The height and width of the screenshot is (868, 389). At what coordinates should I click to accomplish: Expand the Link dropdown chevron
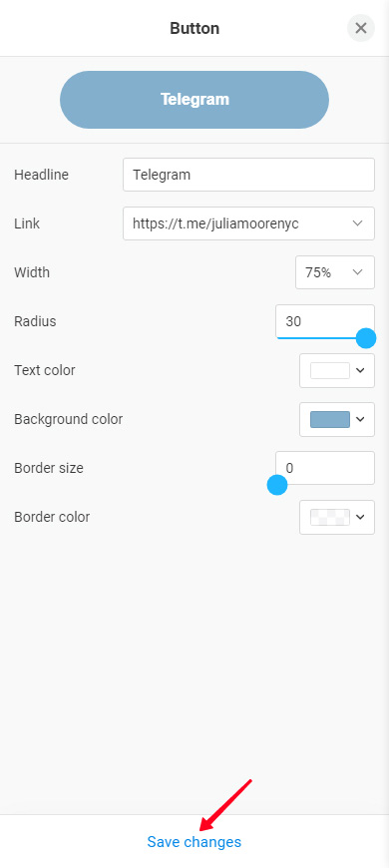[357, 223]
